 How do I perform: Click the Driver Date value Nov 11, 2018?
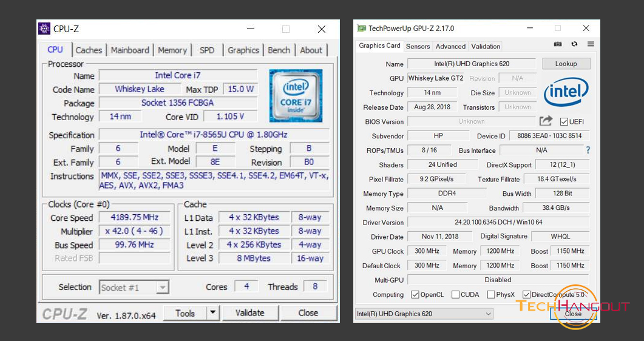[440, 237]
